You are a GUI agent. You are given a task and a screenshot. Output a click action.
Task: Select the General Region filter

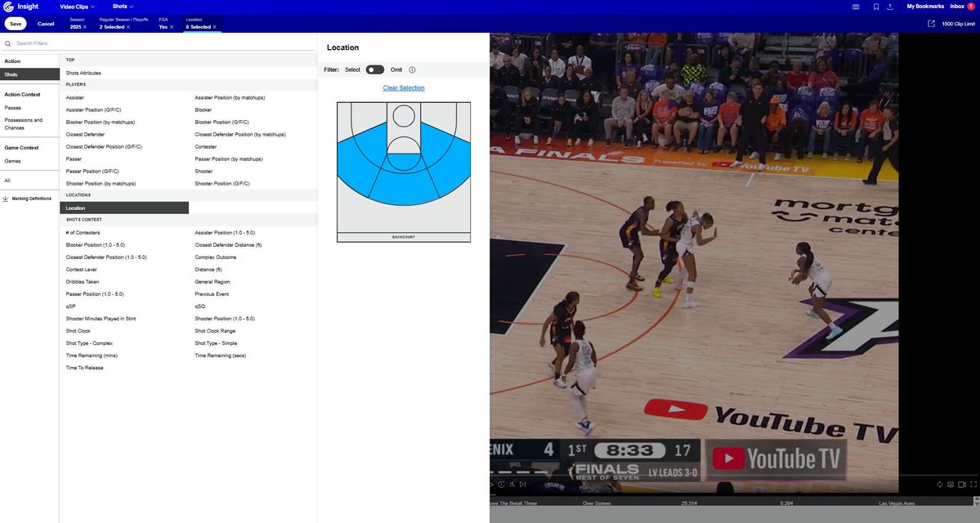(x=212, y=282)
